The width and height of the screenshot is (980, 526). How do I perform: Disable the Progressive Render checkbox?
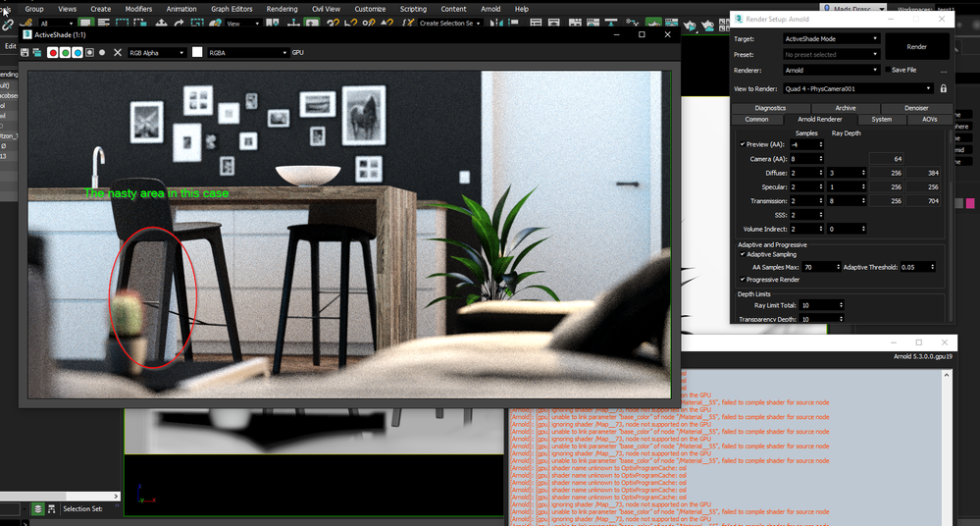(743, 280)
